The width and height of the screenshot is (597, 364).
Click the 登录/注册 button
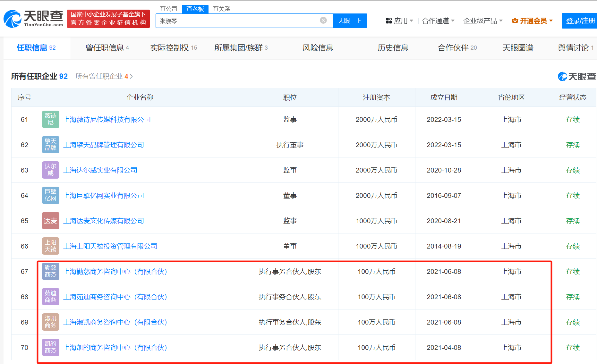pyautogui.click(x=579, y=21)
